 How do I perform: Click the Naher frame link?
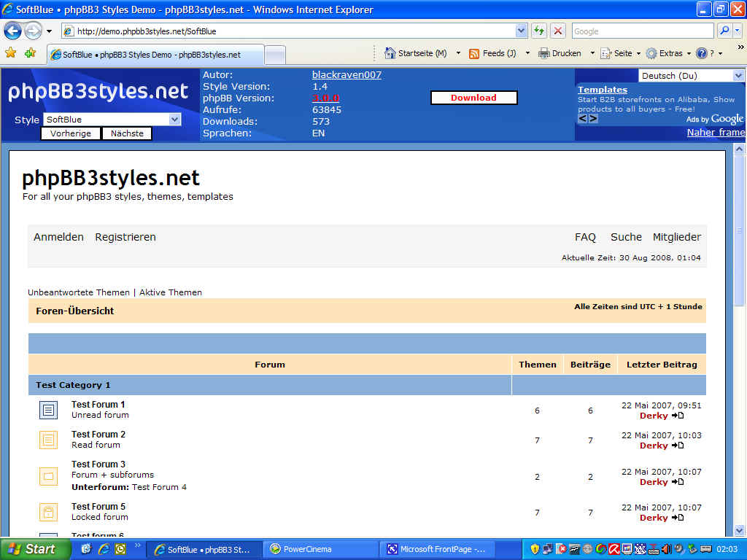coord(716,133)
